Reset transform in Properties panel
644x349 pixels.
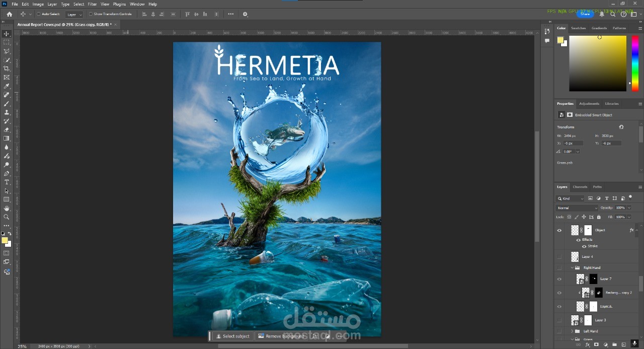click(x=621, y=127)
